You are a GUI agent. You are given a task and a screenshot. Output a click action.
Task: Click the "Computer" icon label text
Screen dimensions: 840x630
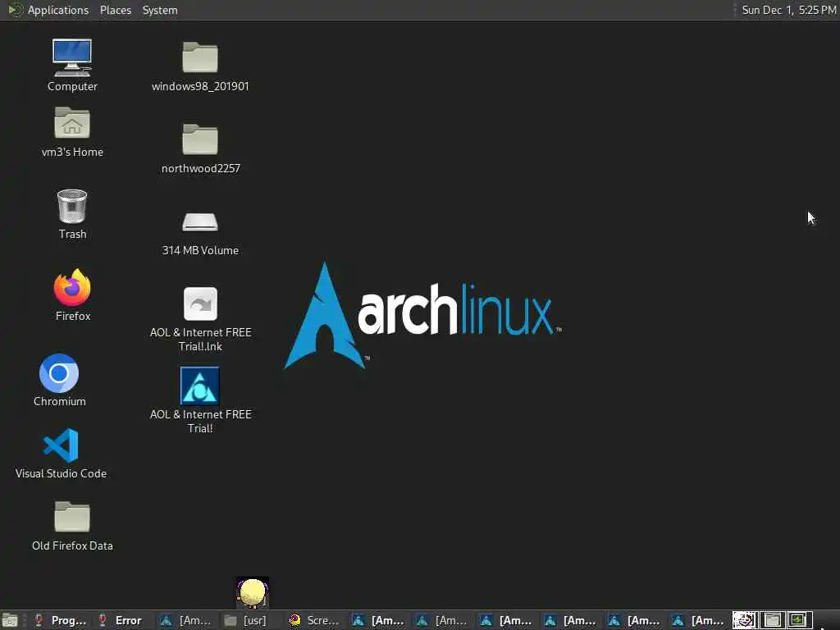pyautogui.click(x=72, y=86)
